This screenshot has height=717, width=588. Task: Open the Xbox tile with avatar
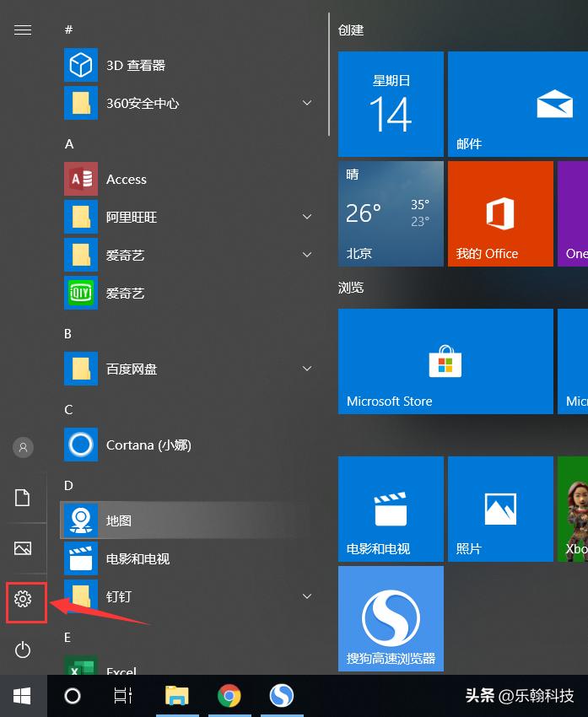(573, 509)
